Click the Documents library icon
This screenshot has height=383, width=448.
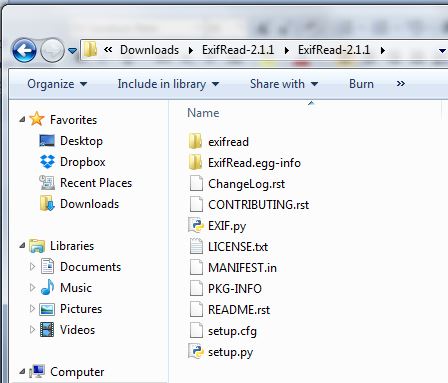click(x=47, y=267)
